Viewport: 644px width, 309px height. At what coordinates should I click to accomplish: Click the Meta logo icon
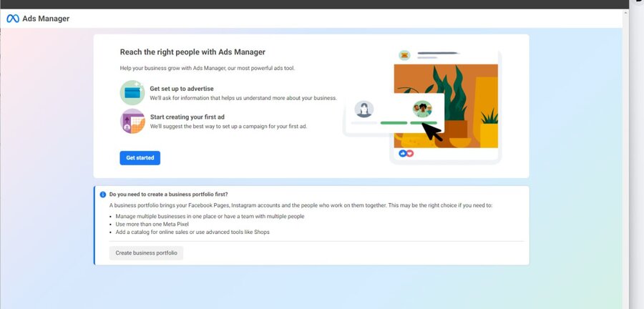click(x=12, y=19)
